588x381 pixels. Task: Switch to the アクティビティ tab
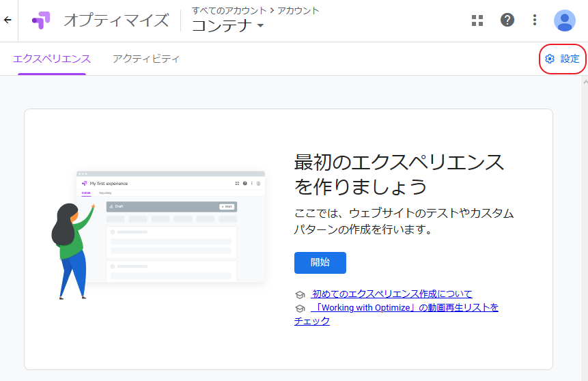[x=146, y=59]
